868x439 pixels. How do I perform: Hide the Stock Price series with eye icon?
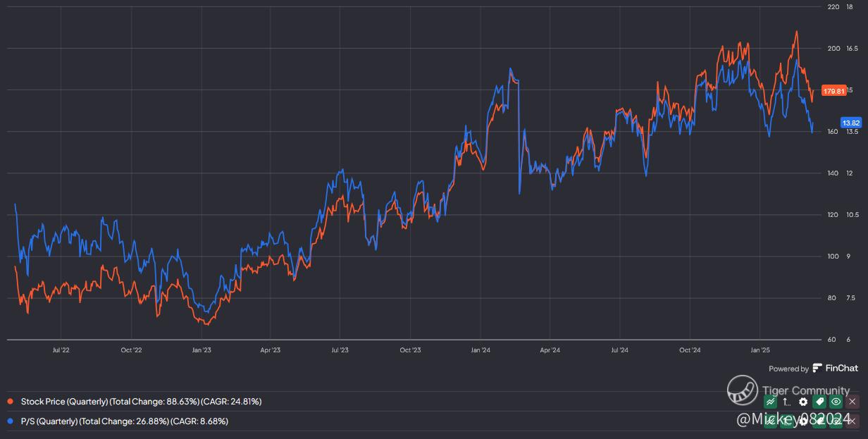(x=836, y=402)
